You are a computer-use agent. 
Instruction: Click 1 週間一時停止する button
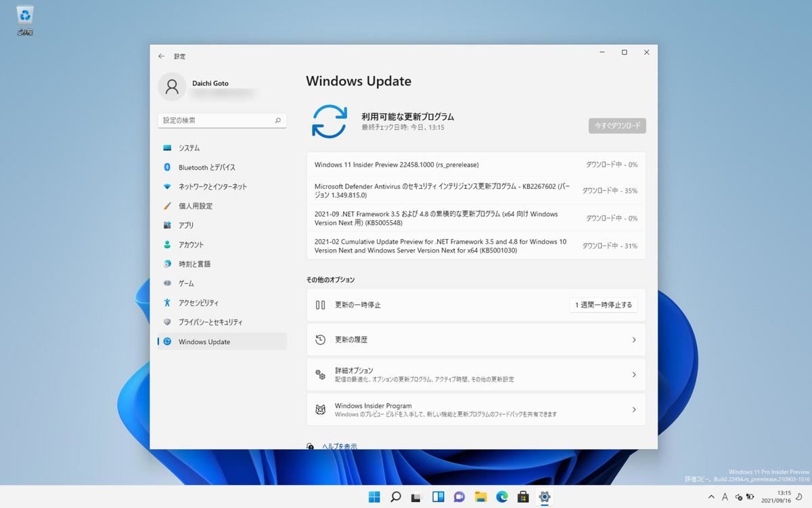[604, 305]
